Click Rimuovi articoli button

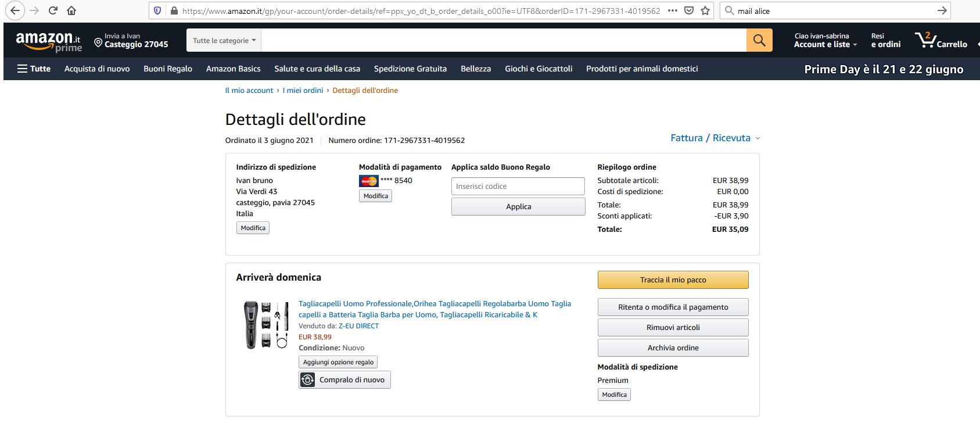point(673,328)
